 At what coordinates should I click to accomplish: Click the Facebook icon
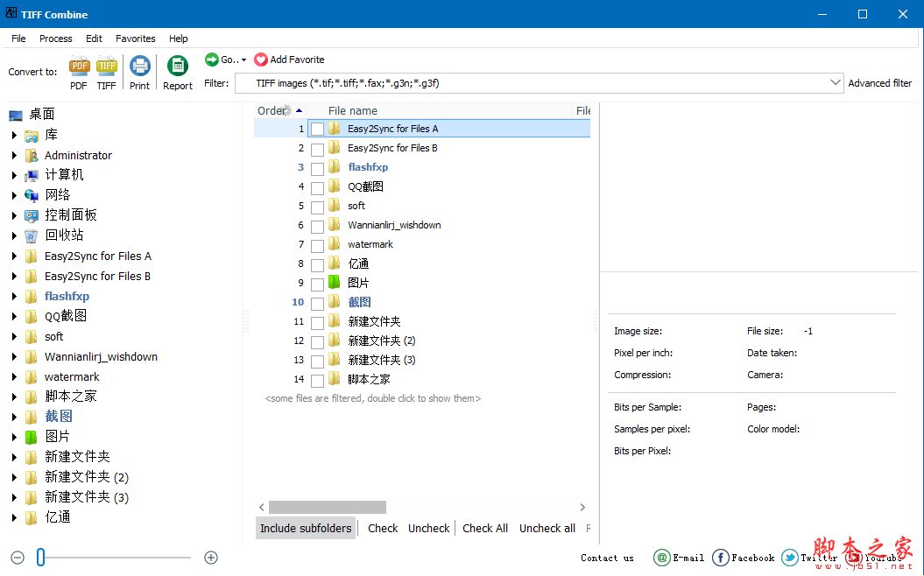click(x=720, y=558)
